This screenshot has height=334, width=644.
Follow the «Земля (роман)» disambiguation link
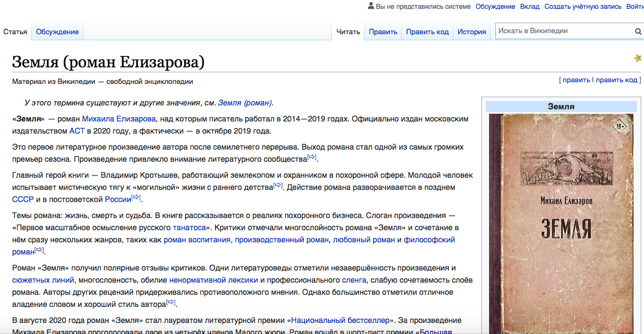click(245, 103)
